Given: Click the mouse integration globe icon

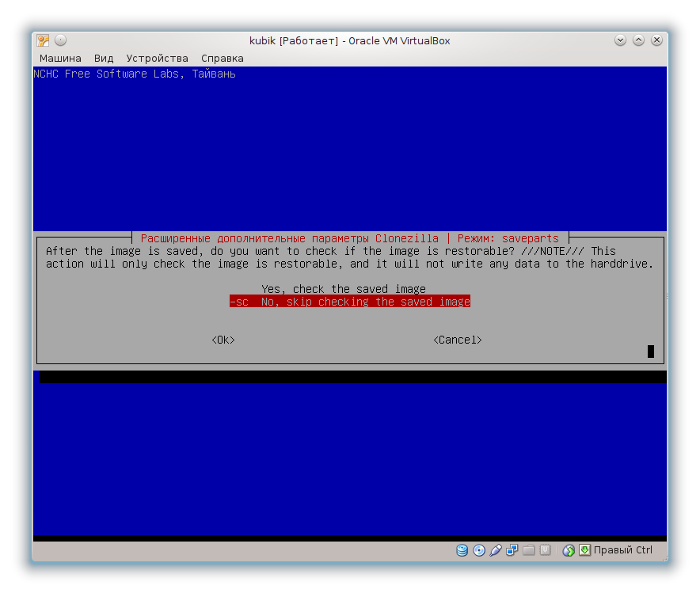Looking at the screenshot, I should pos(569,550).
